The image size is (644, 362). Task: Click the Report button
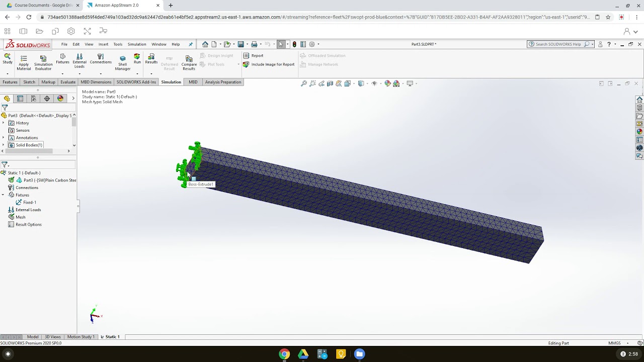[254, 56]
